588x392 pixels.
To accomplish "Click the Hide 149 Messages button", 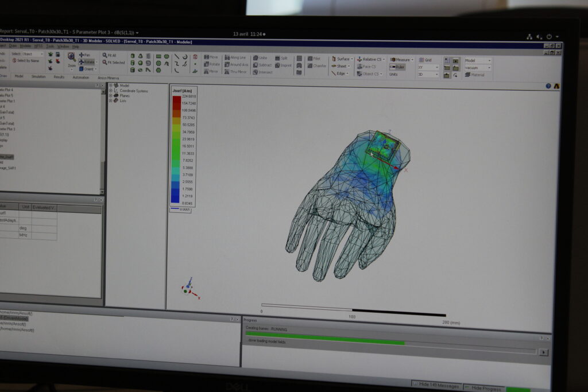I will point(436,385).
